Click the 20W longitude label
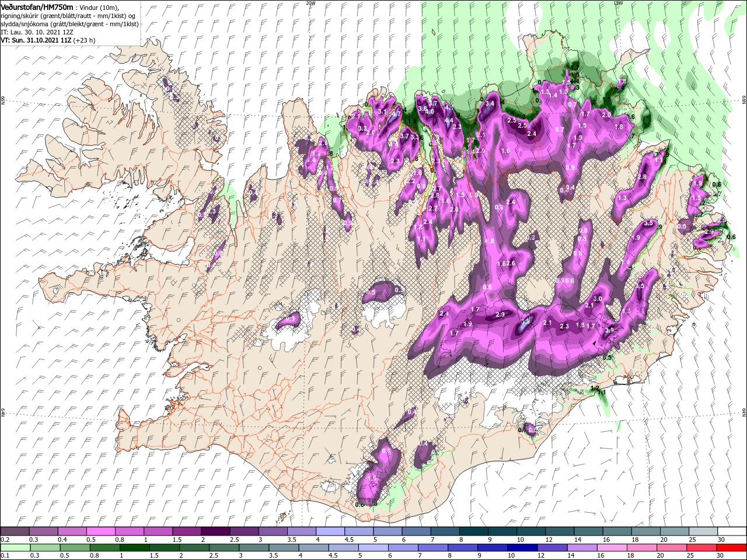The width and height of the screenshot is (747, 560). click(310, 2)
